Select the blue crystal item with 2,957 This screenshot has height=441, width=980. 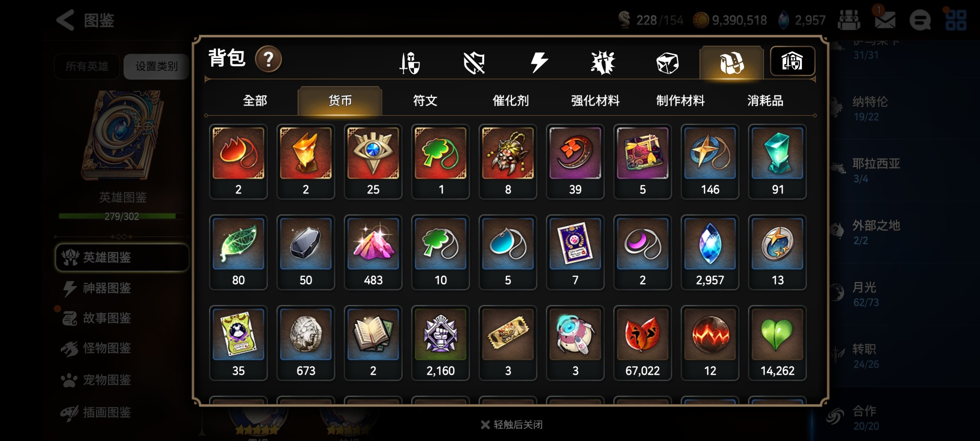[x=710, y=252]
